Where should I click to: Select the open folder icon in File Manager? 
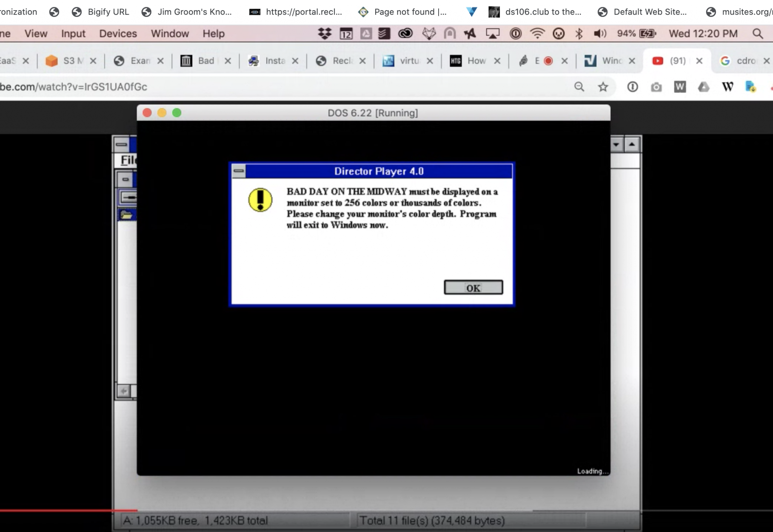(x=127, y=215)
